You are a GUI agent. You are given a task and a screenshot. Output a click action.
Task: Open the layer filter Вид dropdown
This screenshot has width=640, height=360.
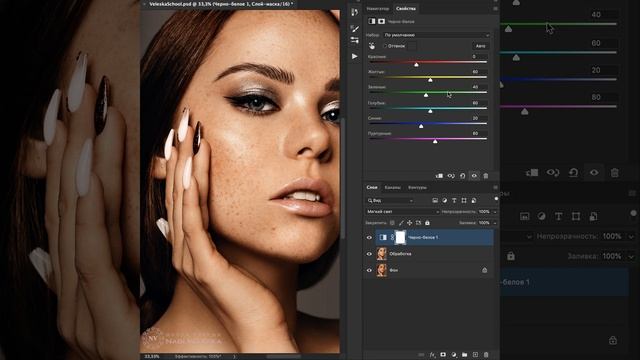[x=390, y=200]
